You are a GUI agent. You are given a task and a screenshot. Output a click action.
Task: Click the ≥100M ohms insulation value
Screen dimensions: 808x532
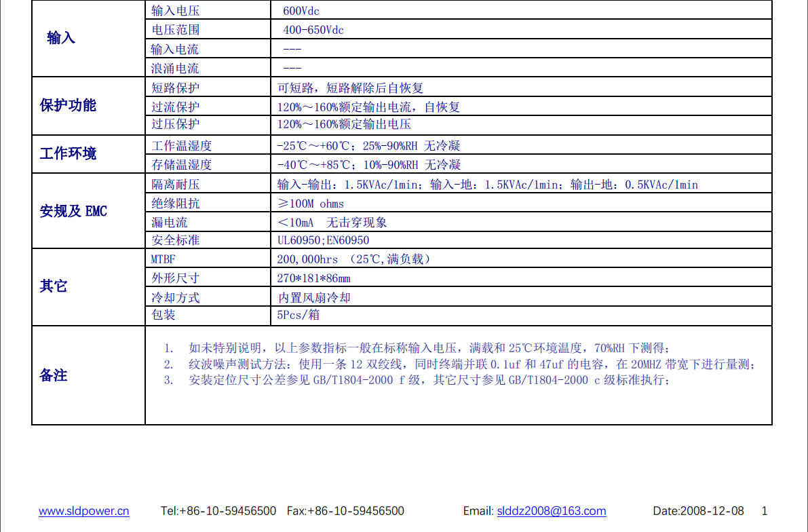[x=311, y=204]
